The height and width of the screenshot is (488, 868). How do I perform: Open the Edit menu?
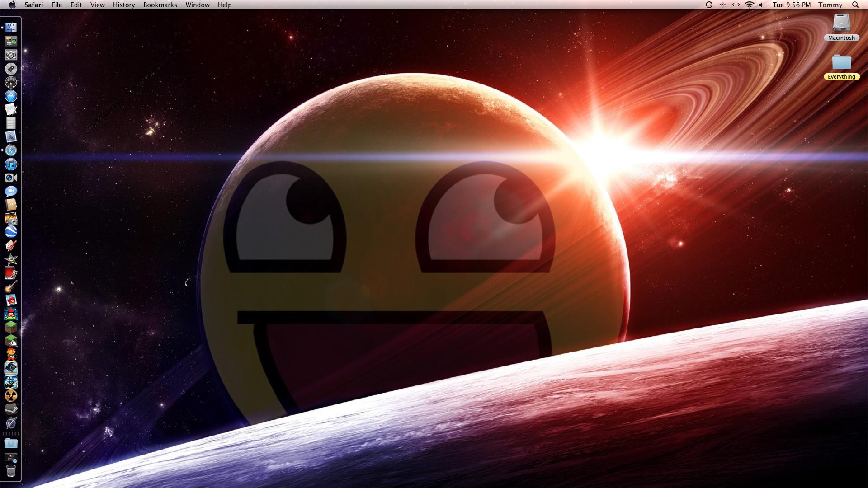pos(76,5)
